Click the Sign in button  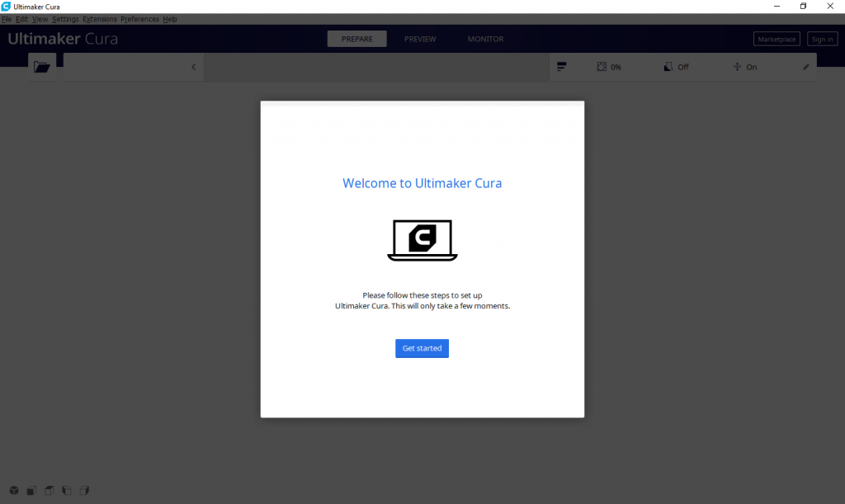pos(823,39)
